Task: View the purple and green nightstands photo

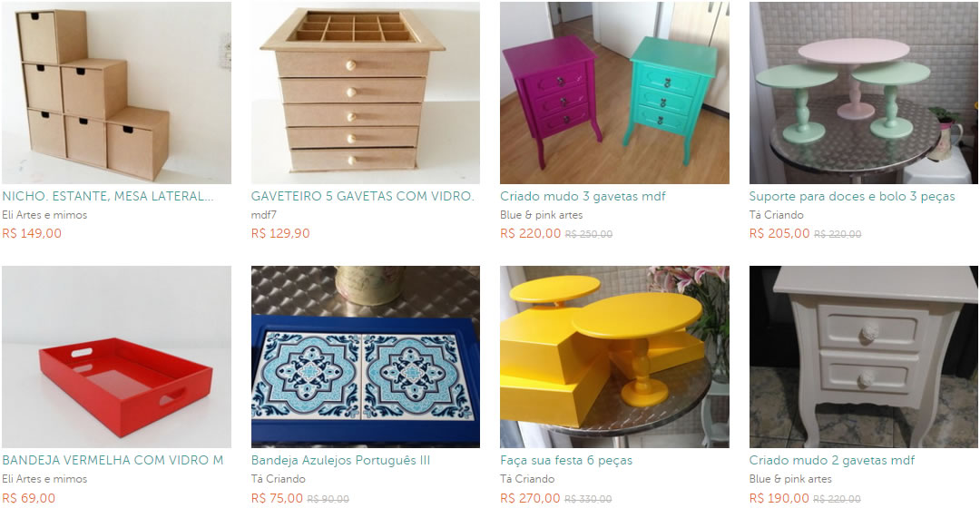Action: (x=614, y=93)
